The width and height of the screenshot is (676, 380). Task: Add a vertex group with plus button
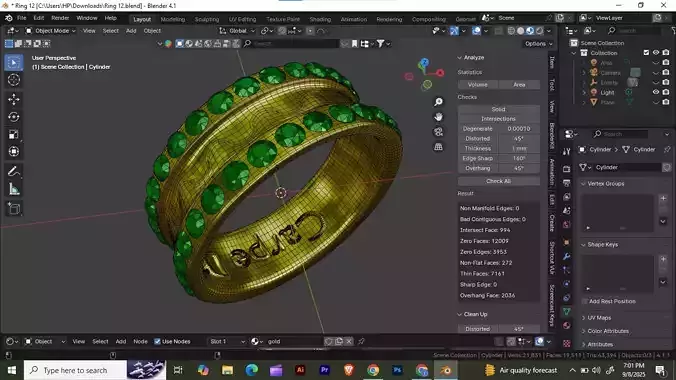pyautogui.click(x=663, y=198)
